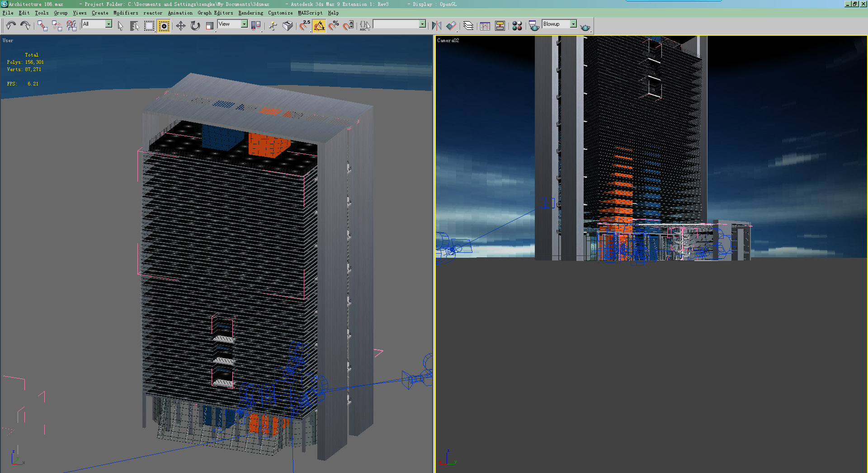Image resolution: width=868 pixels, height=473 pixels.
Task: Open the Animation menu
Action: point(180,13)
